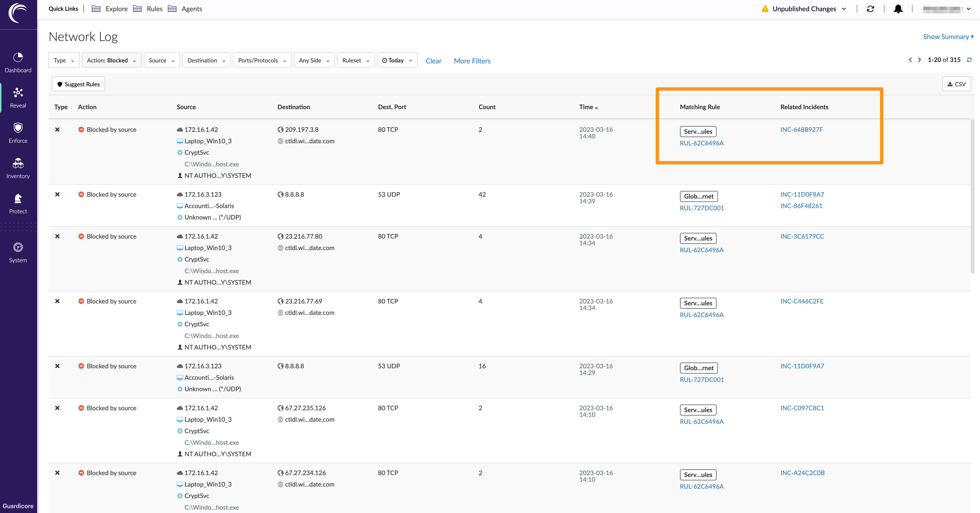Click the X type icon for 67.27.235.126 row
This screenshot has height=513, width=980.
pyautogui.click(x=57, y=408)
